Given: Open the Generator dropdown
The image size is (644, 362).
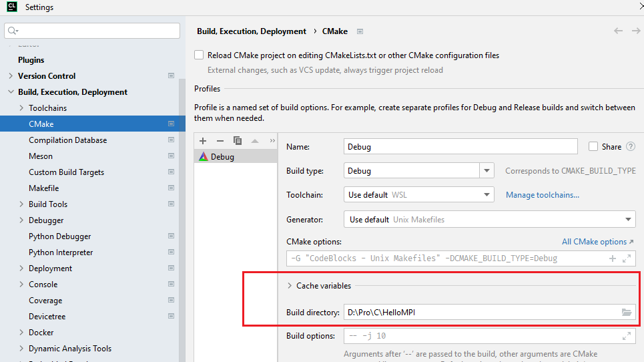Looking at the screenshot, I should pyautogui.click(x=629, y=220).
